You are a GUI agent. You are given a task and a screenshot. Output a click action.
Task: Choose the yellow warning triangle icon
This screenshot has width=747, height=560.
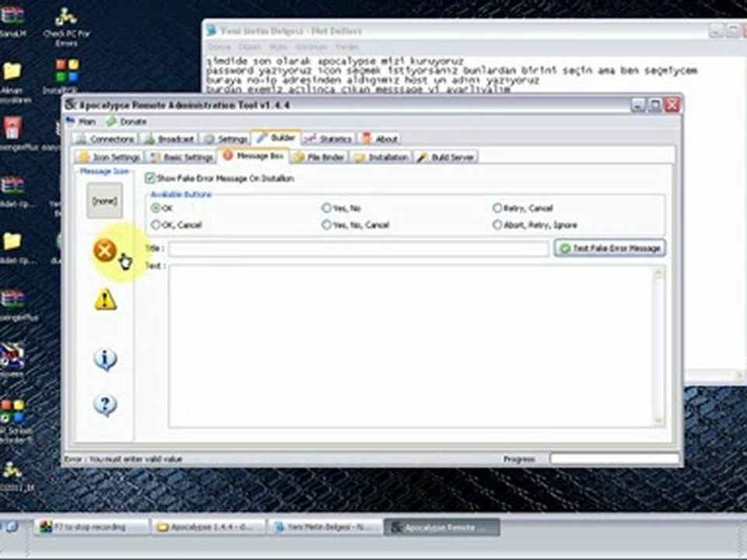click(x=105, y=299)
